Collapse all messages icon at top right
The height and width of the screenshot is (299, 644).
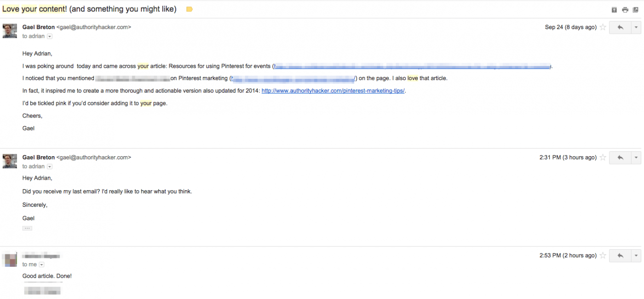point(614,10)
